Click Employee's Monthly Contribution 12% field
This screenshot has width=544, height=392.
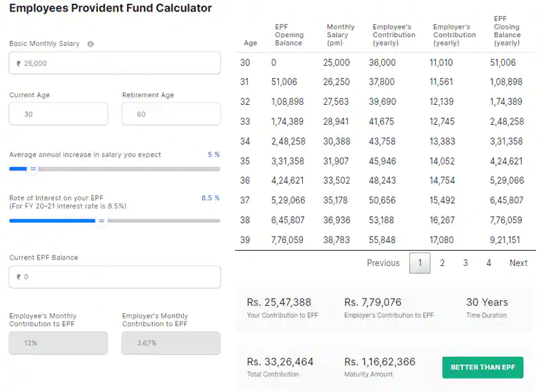(58, 343)
